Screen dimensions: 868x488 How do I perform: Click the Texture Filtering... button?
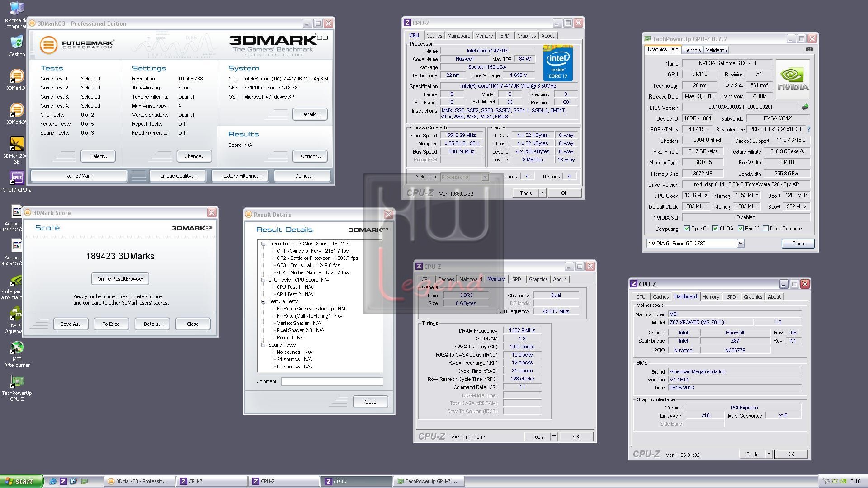pyautogui.click(x=241, y=176)
